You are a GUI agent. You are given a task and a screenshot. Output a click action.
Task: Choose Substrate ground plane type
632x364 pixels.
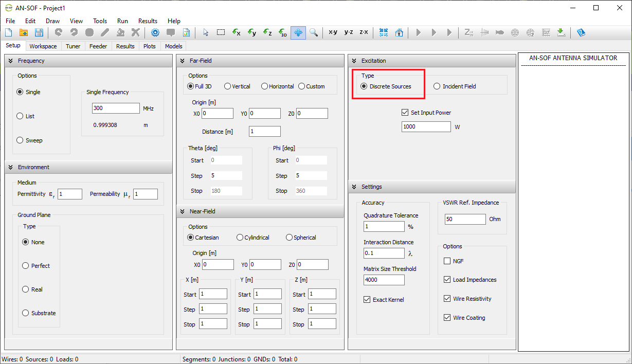39,313
